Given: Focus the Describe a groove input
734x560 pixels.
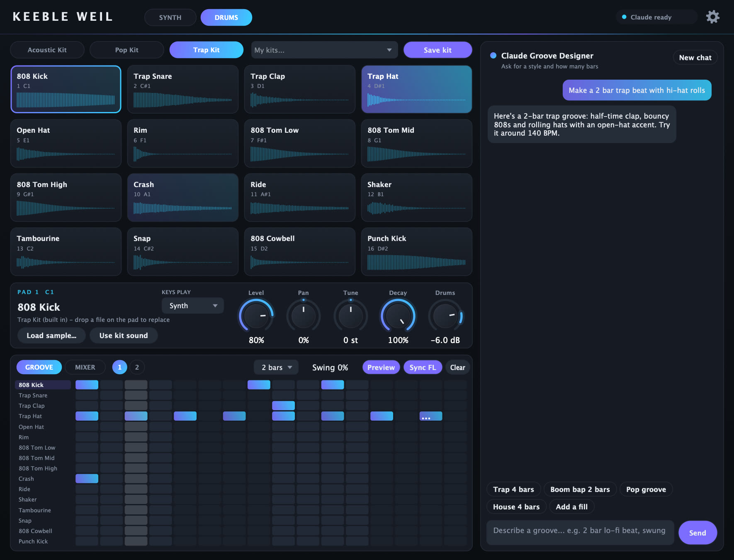Looking at the screenshot, I should [580, 532].
